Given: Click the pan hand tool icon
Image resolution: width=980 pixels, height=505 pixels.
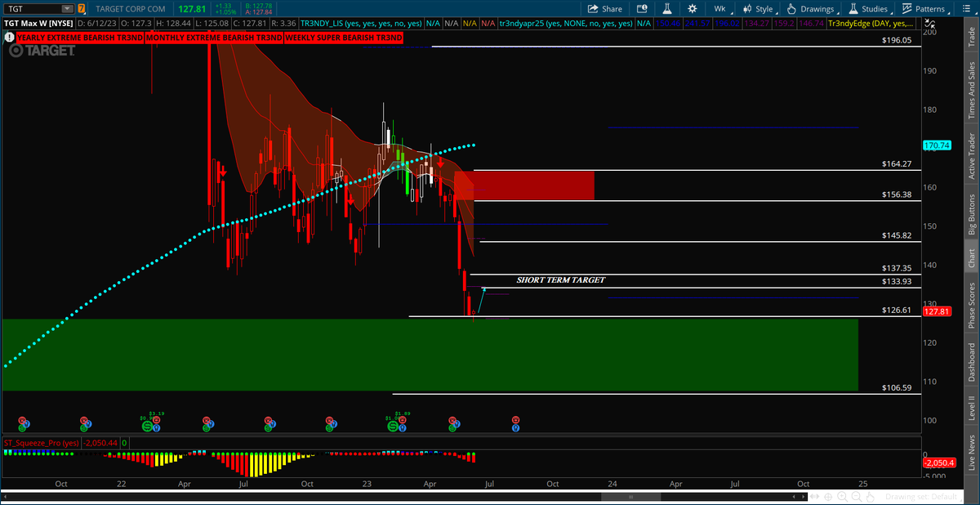Looking at the screenshot, I should tap(871, 497).
